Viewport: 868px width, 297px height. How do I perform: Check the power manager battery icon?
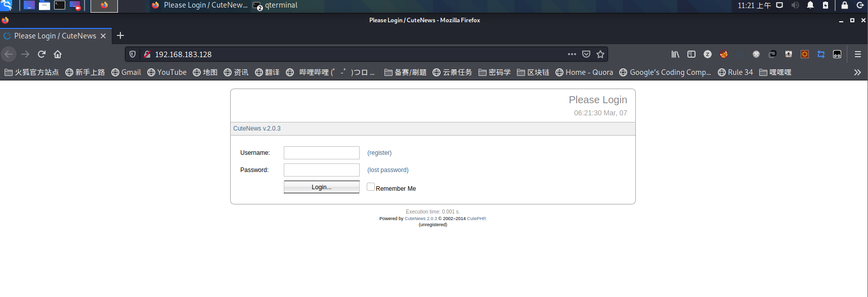click(x=826, y=6)
